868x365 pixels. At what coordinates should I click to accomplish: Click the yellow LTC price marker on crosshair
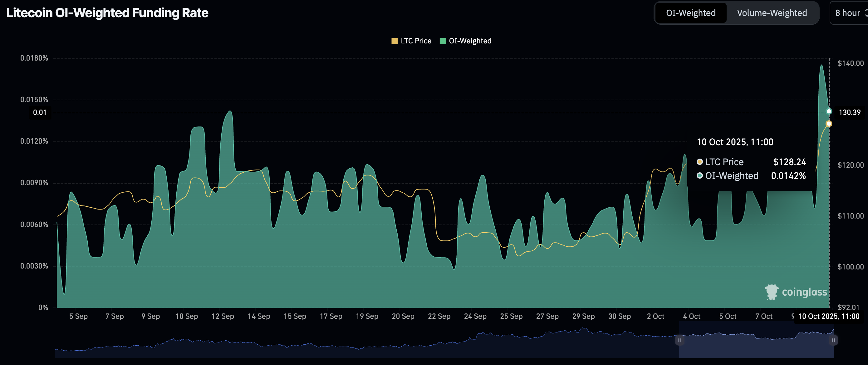[x=829, y=124]
